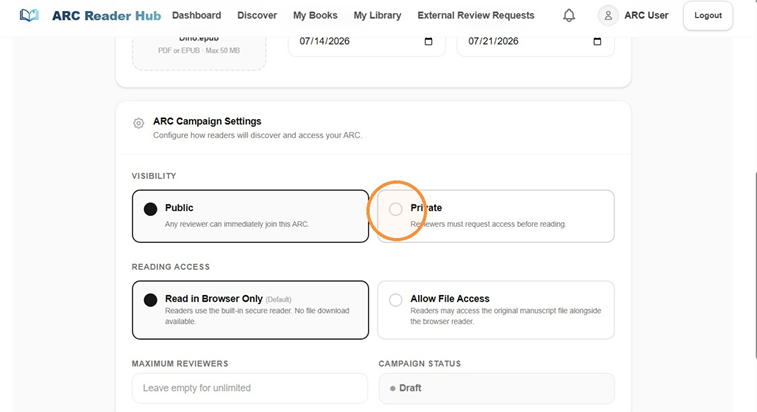The width and height of the screenshot is (757, 412).
Task: Click the VISIBILITY section label
Action: 154,176
